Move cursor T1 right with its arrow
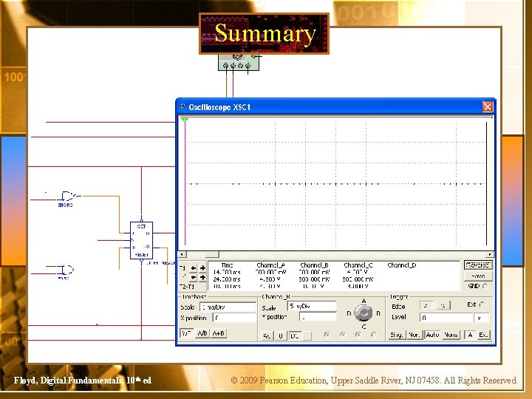This screenshot has height=399, width=532. click(202, 268)
